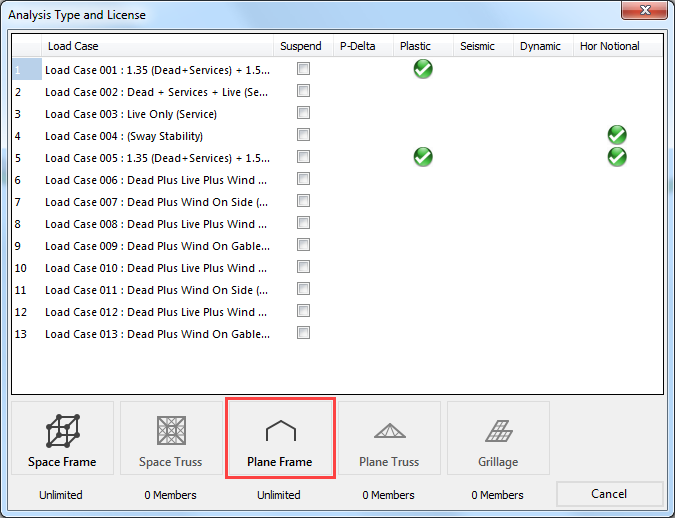The image size is (675, 518).
Task: Toggle Hor Notional checkmark on Load Case 005
Action: coord(617,157)
